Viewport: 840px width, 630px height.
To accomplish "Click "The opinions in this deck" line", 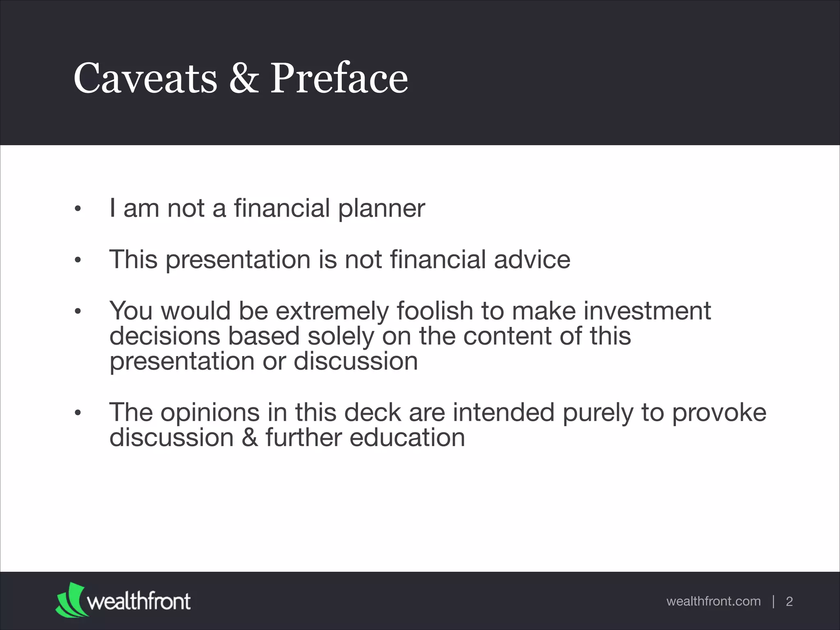I will [438, 412].
